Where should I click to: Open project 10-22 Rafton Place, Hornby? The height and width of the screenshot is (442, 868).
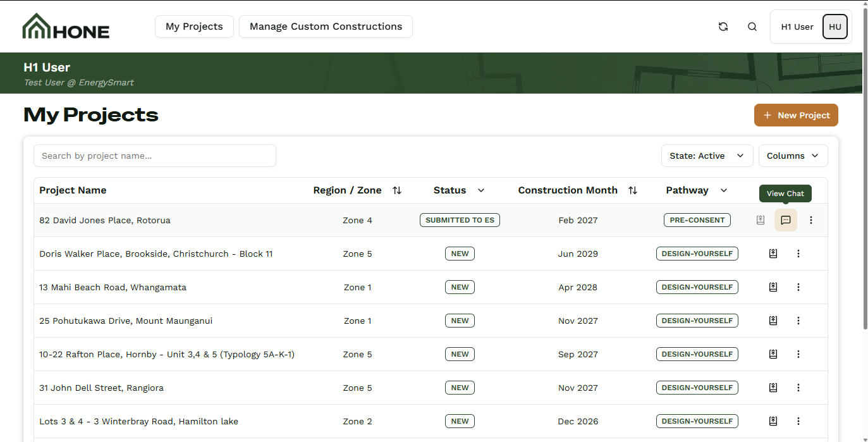click(167, 354)
